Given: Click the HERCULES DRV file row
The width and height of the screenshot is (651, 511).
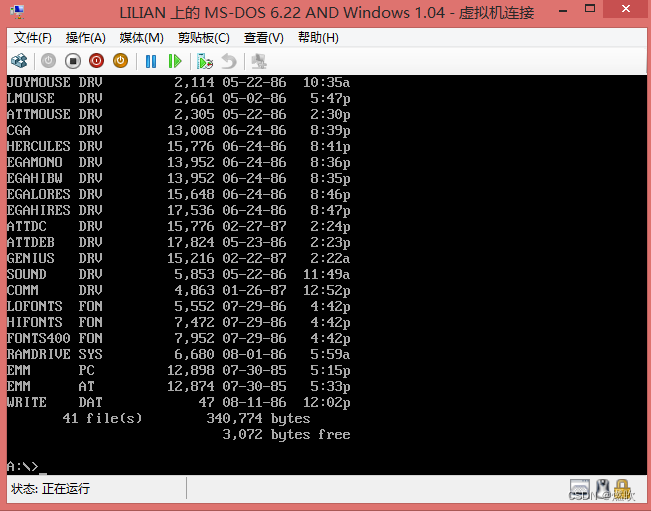Looking at the screenshot, I should click(179, 146).
